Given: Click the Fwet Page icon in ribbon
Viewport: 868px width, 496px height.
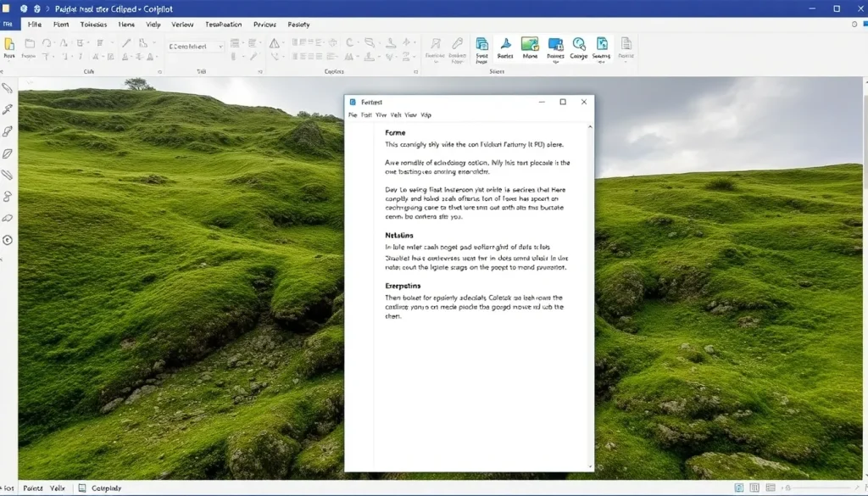Looking at the screenshot, I should pyautogui.click(x=481, y=45).
